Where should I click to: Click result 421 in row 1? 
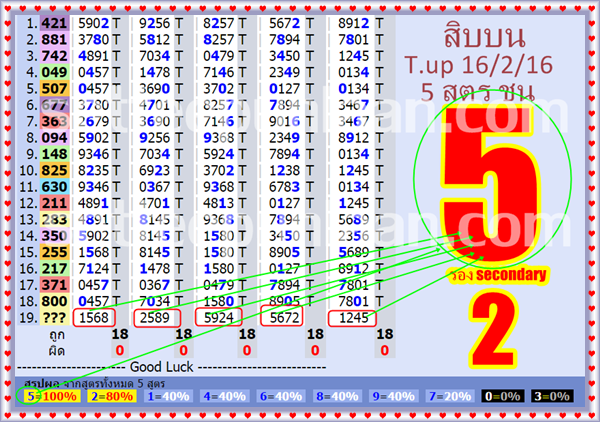(x=54, y=23)
